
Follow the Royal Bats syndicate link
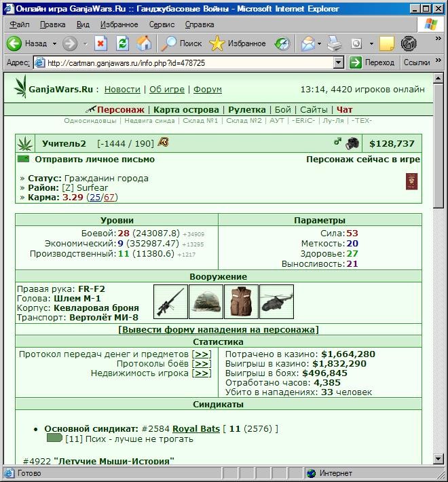(196, 429)
